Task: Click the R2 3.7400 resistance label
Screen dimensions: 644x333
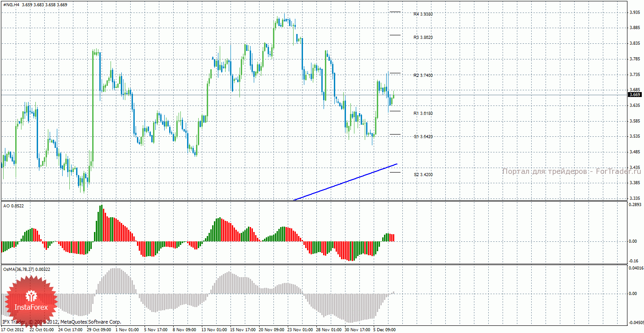Action: pyautogui.click(x=423, y=76)
